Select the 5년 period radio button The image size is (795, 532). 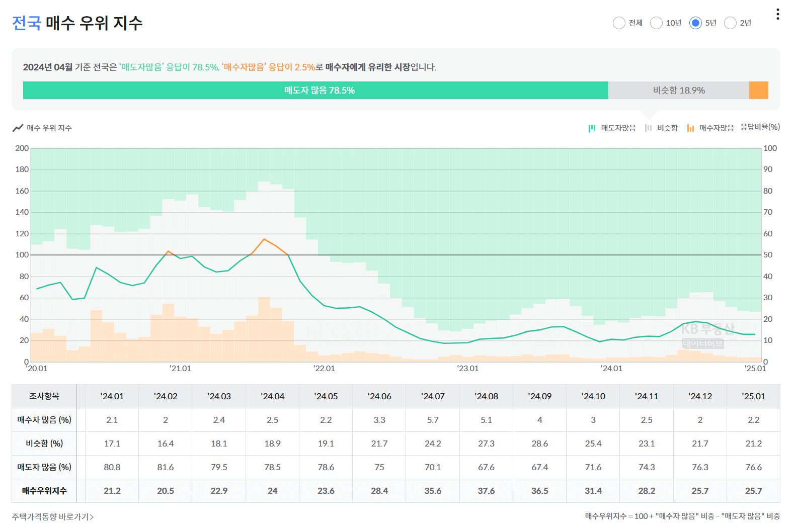[695, 23]
